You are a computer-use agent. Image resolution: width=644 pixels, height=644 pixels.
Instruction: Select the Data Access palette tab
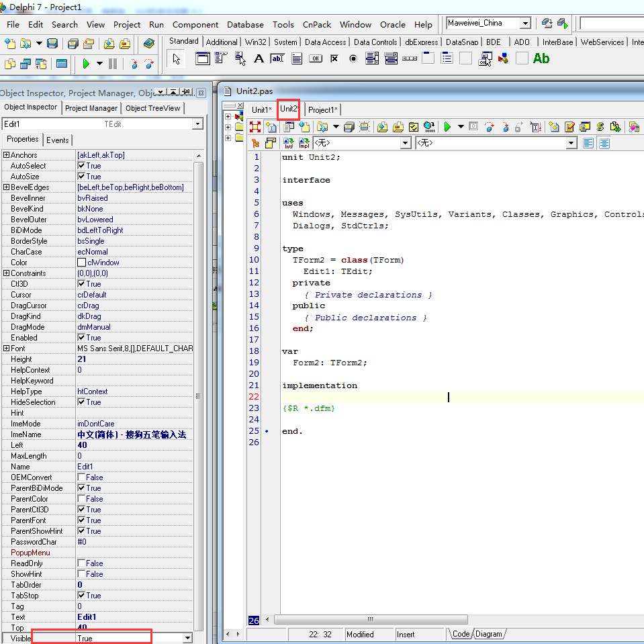325,42
